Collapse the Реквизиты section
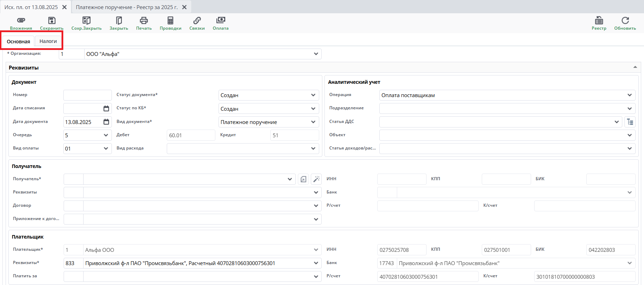The height and width of the screenshot is (285, 644). 635,67
